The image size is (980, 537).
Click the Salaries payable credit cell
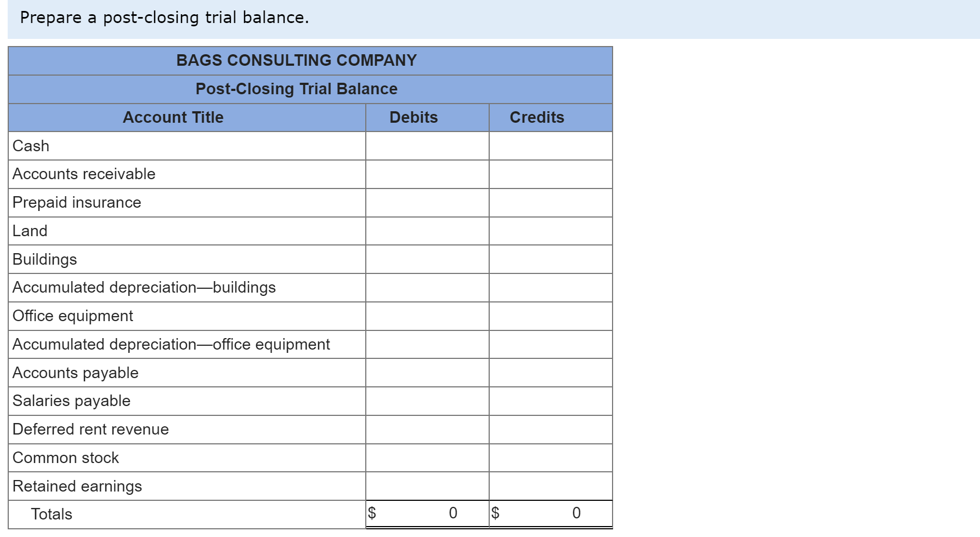pos(550,401)
